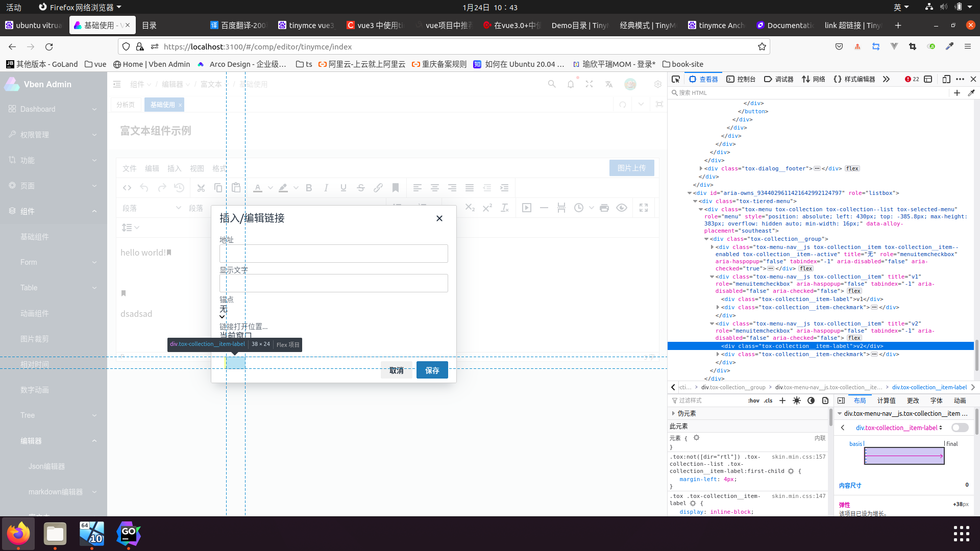Click the 地址 URL input field

point(333,254)
